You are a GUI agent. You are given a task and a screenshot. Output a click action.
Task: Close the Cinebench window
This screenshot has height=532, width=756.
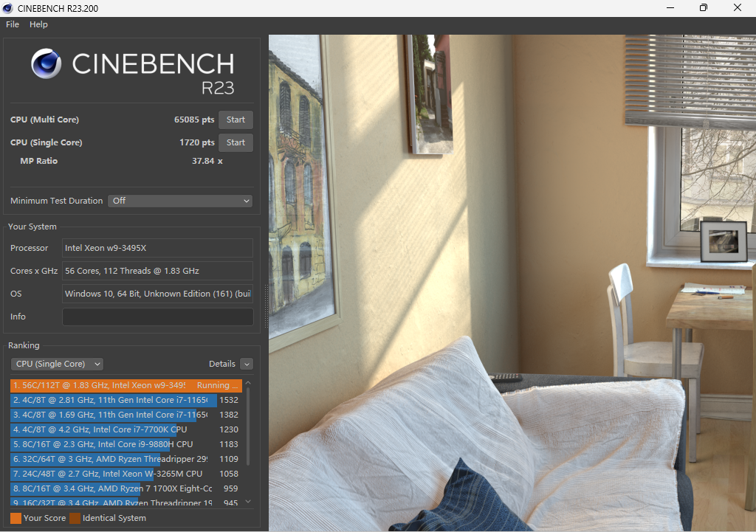738,7
